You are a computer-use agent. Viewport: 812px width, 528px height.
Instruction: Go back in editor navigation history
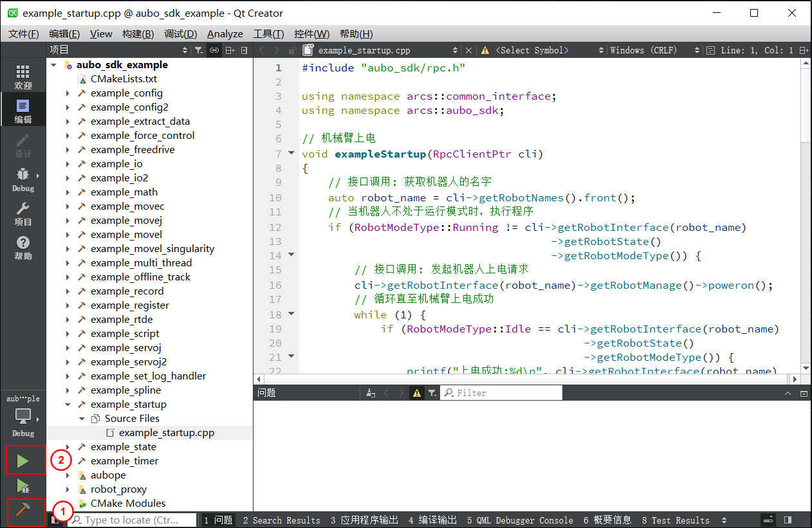(x=262, y=50)
